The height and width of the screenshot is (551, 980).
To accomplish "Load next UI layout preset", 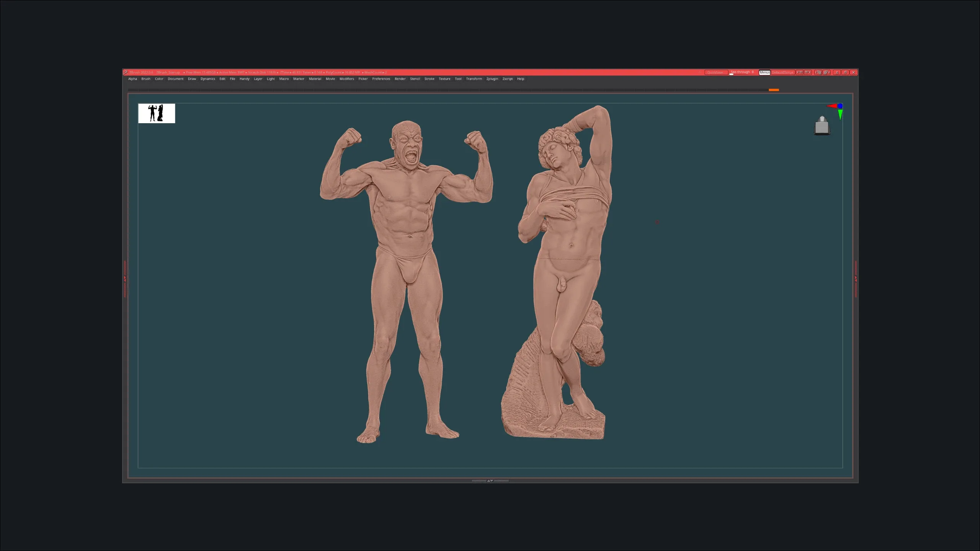I will pos(826,72).
